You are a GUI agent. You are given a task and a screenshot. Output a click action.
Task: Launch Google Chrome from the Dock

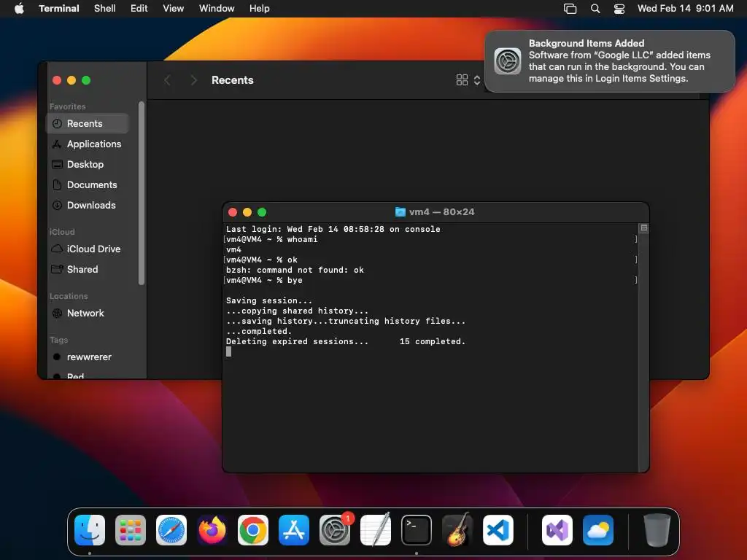tap(253, 530)
